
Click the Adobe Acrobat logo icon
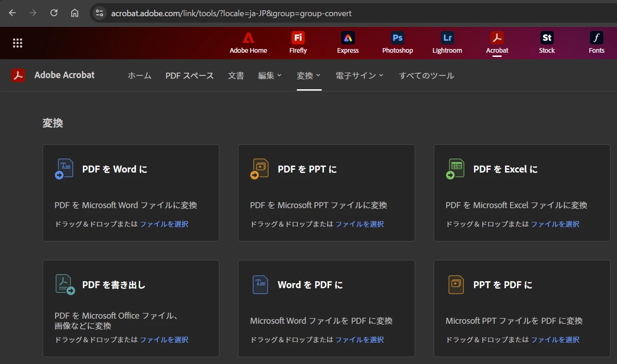coord(18,75)
